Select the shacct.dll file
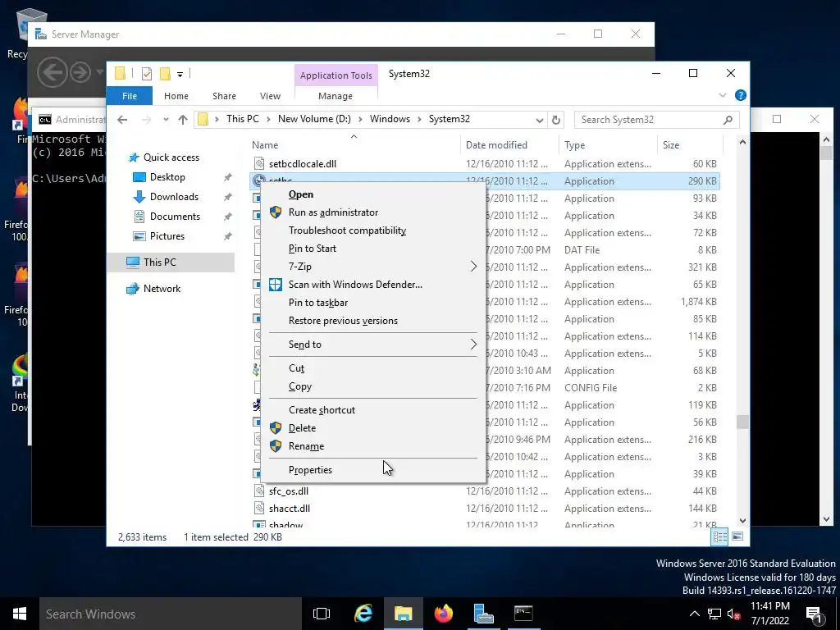 point(290,509)
